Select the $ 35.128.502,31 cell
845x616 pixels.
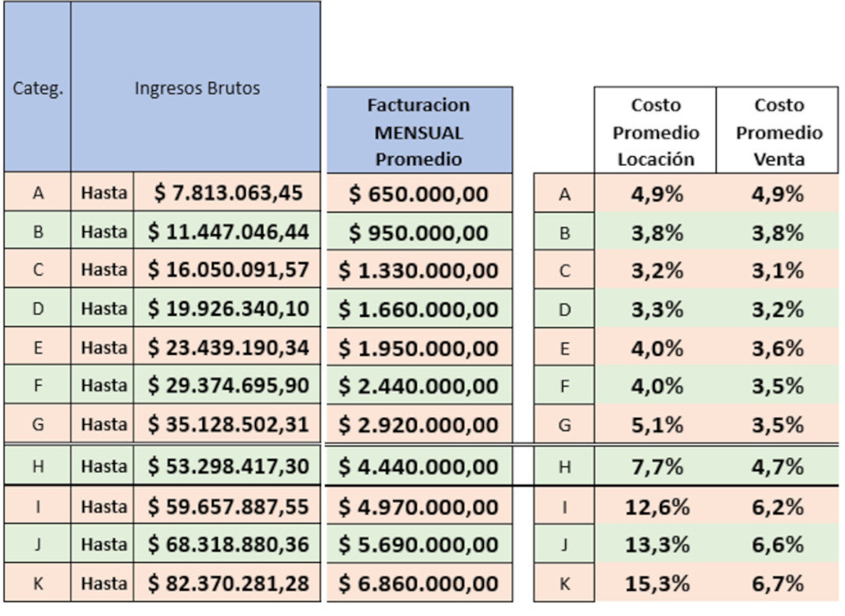pyautogui.click(x=228, y=424)
